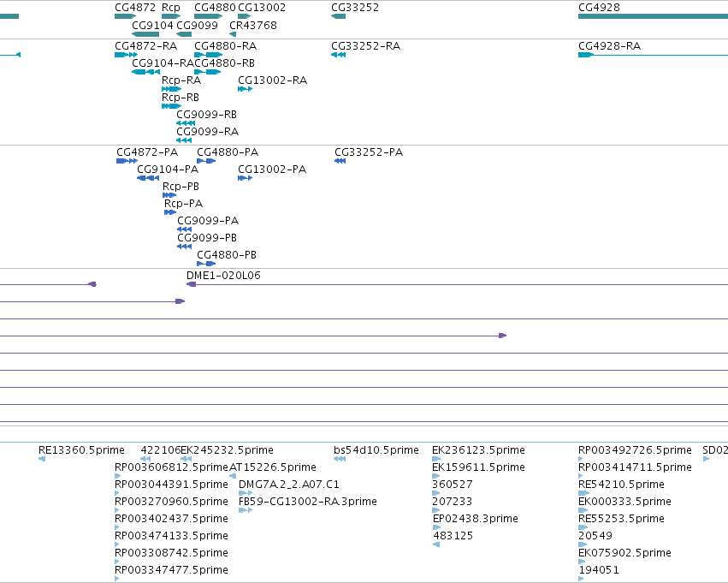Click the 422106 EST label

[x=161, y=450]
